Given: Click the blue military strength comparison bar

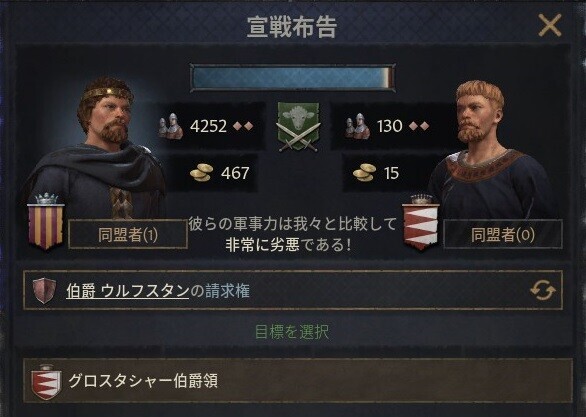Looking at the screenshot, I should (x=292, y=78).
